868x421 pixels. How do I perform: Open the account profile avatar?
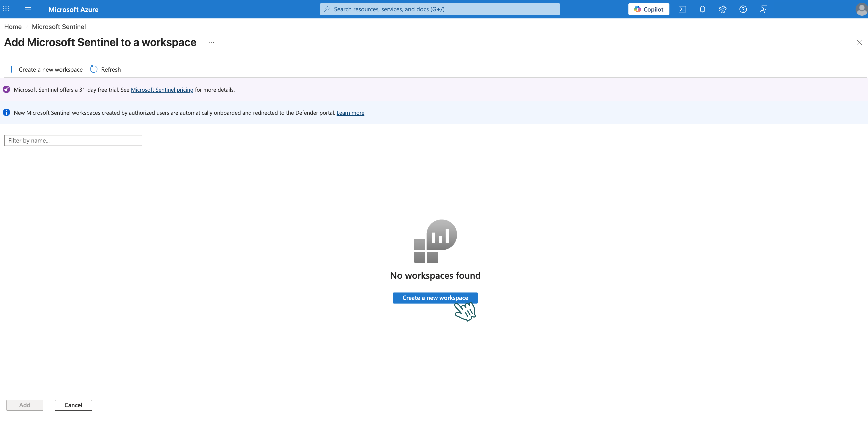click(861, 9)
